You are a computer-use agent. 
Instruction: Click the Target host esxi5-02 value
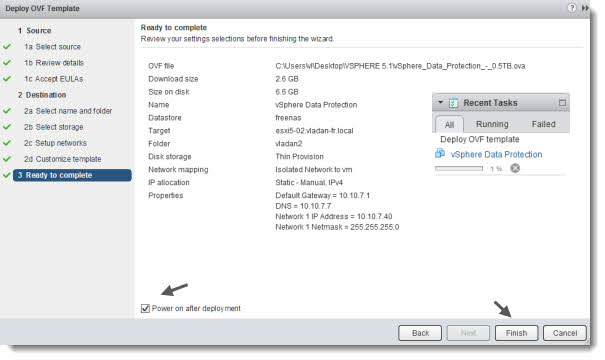[x=314, y=131]
